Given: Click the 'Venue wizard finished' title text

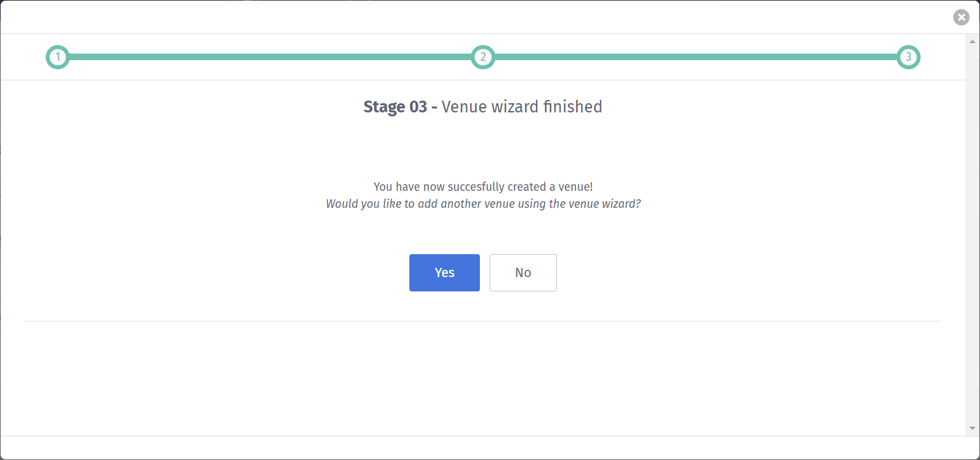Looking at the screenshot, I should coord(522,107).
